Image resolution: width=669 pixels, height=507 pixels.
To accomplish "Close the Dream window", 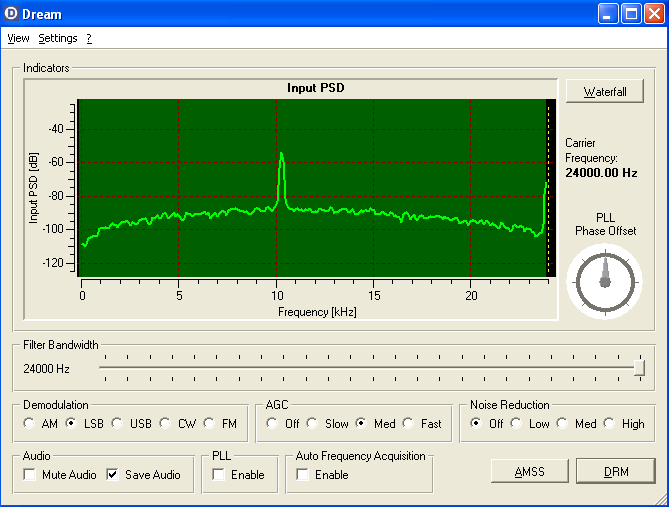I will click(x=654, y=14).
